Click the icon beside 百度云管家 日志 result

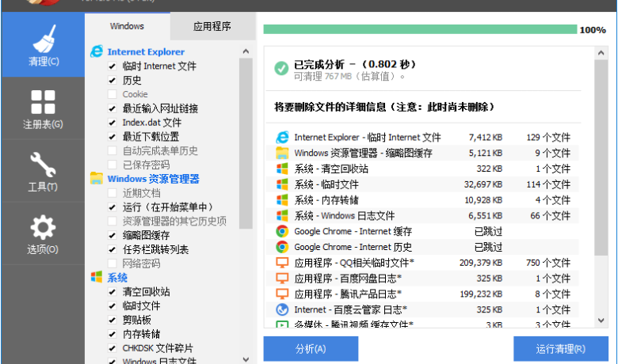coord(282,309)
